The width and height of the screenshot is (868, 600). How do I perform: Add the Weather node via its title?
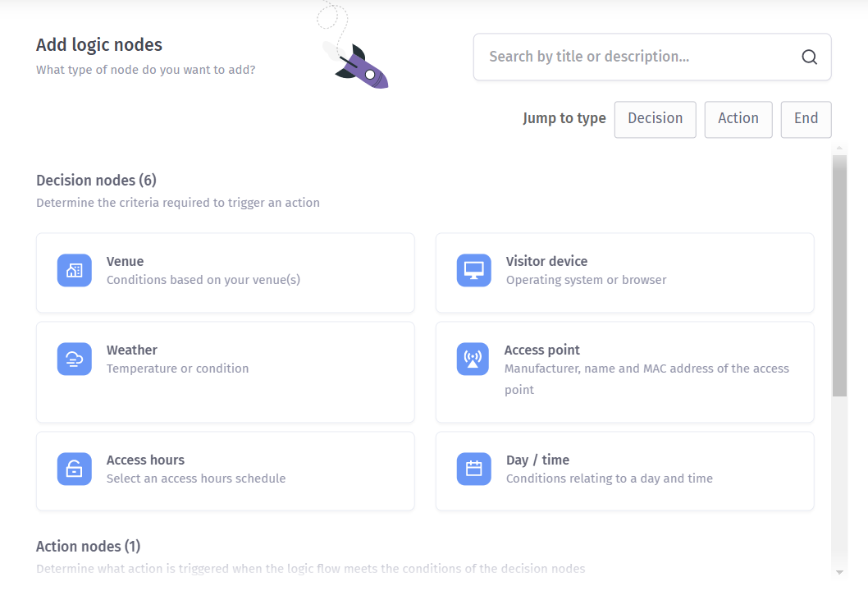[131, 350]
